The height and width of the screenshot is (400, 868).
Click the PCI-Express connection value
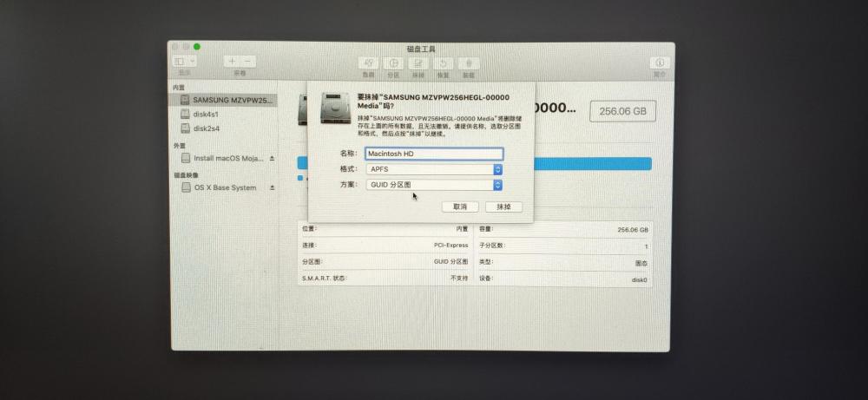point(450,245)
